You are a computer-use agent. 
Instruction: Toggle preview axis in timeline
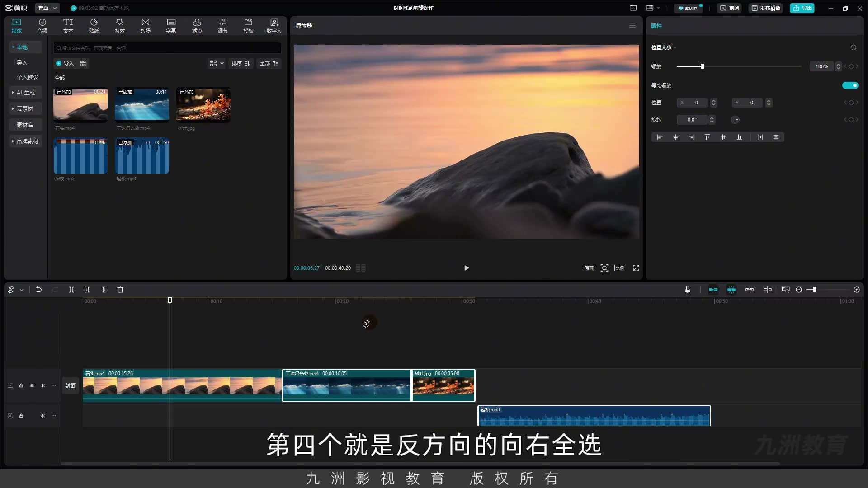coord(768,290)
